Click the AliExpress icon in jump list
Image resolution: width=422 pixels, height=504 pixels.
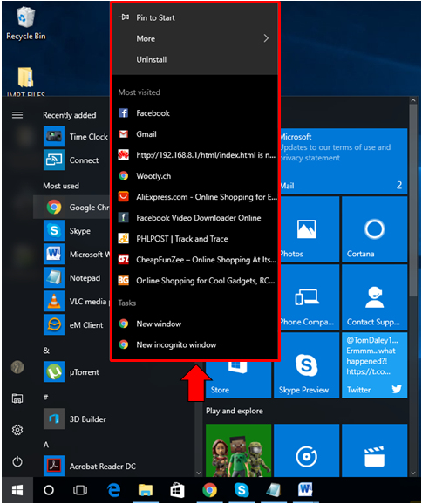point(124,196)
